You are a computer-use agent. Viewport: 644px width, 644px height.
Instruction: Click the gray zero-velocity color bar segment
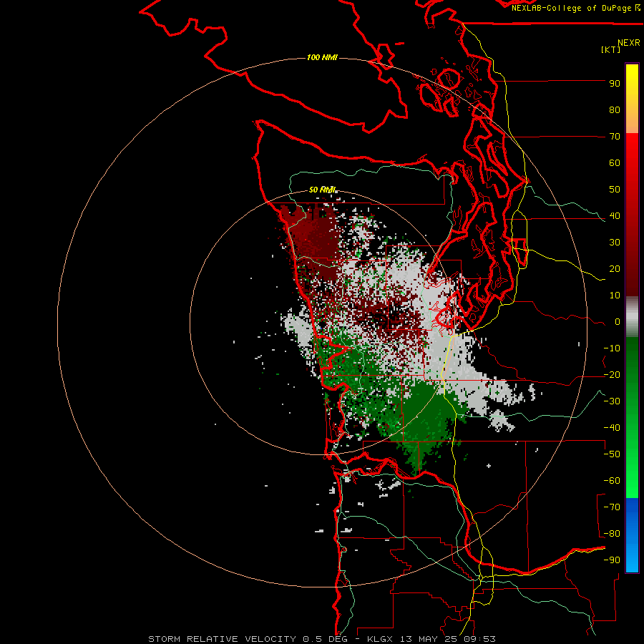coord(632,317)
